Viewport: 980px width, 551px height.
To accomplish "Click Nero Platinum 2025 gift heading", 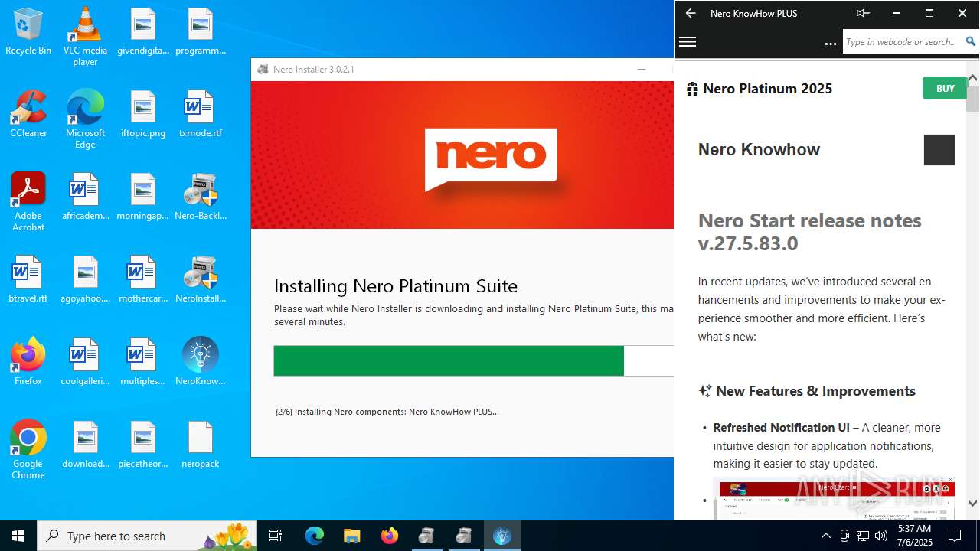I will click(x=759, y=88).
